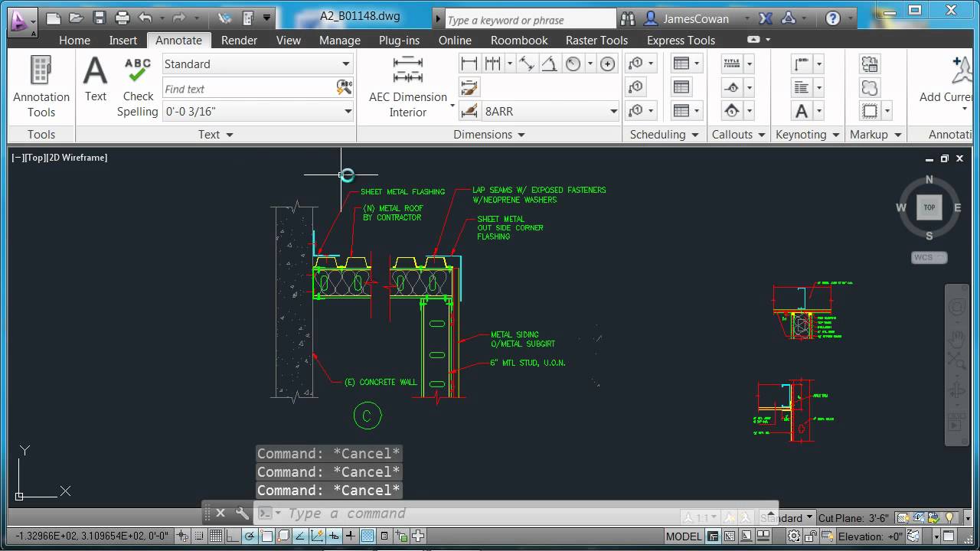980x551 pixels.
Task: Expand the Scheduling panel
Action: click(x=665, y=135)
